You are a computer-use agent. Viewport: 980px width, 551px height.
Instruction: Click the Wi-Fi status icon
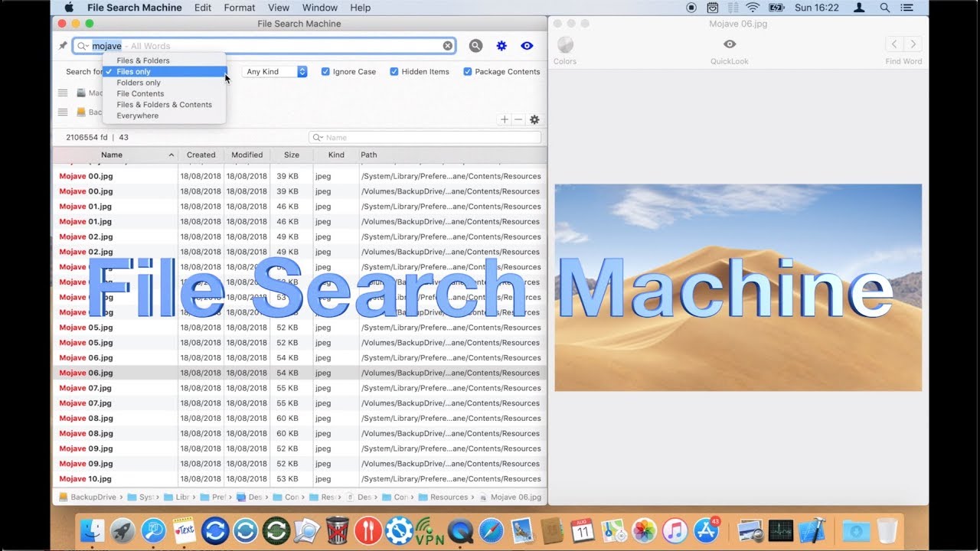[752, 8]
